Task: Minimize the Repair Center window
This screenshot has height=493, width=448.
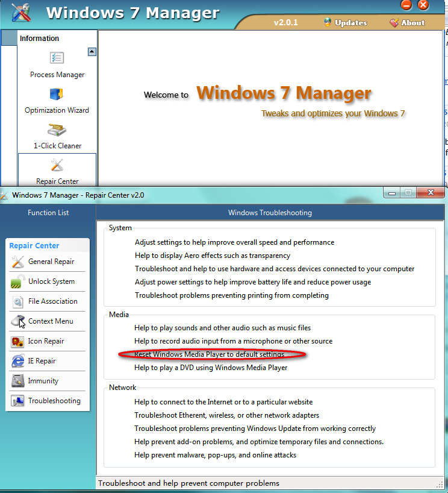Action: (392, 193)
